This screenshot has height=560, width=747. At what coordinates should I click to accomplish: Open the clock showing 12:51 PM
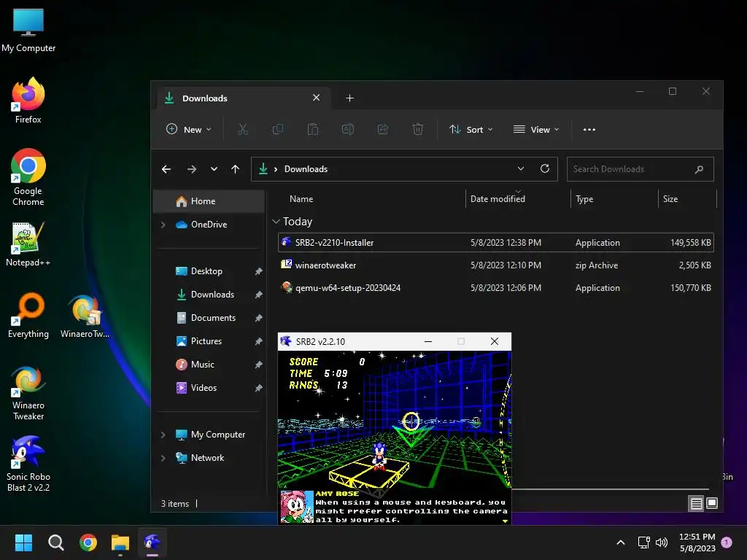click(697, 542)
